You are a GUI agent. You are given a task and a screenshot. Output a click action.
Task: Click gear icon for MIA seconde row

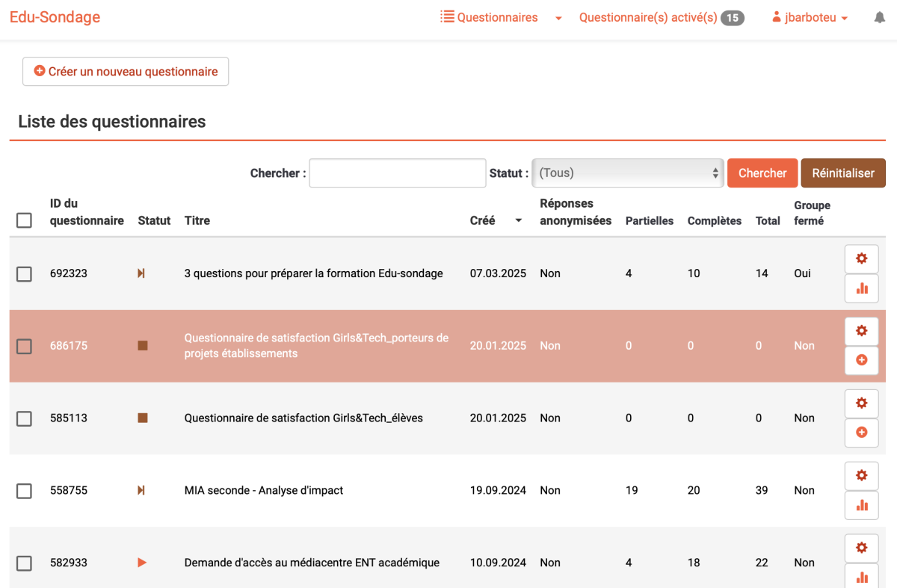point(861,476)
